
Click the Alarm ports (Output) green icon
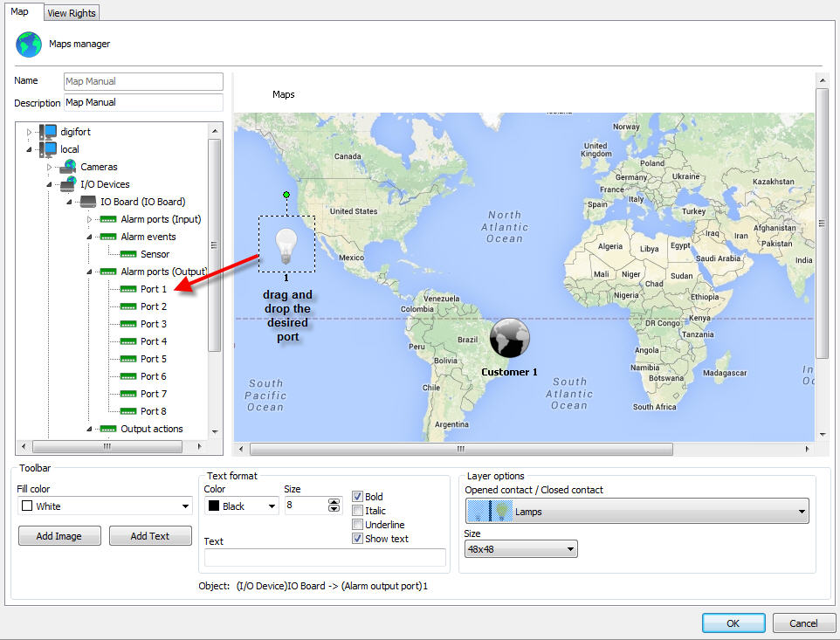point(108,272)
